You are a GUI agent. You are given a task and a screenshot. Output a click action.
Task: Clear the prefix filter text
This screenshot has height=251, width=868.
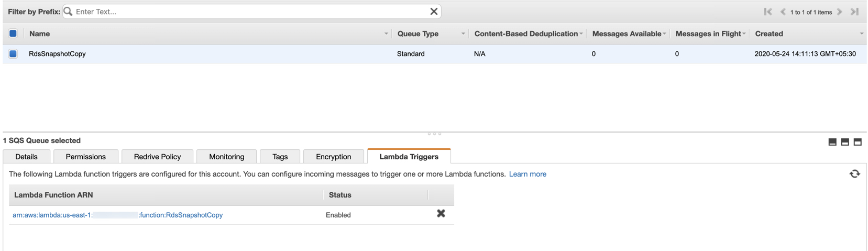click(x=434, y=12)
